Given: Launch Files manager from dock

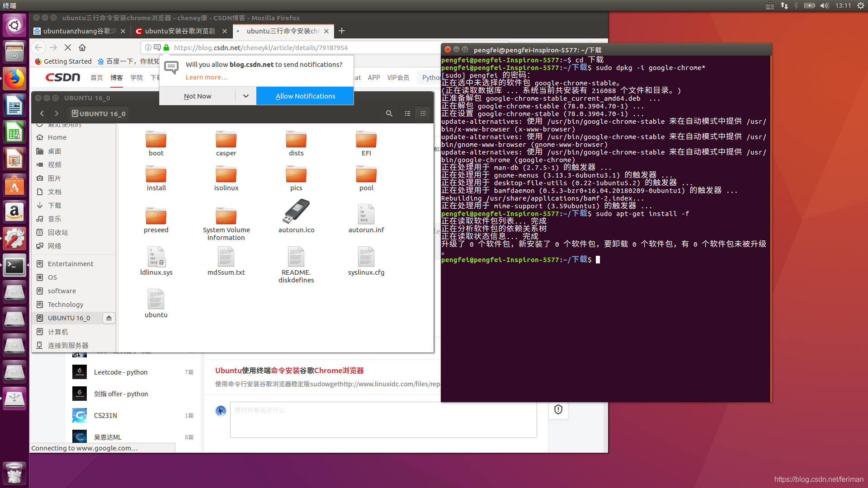Looking at the screenshot, I should (14, 52).
